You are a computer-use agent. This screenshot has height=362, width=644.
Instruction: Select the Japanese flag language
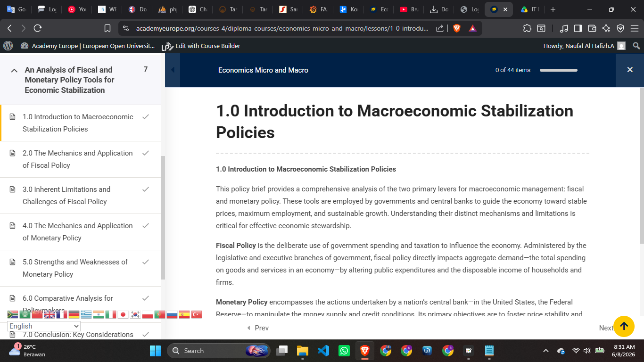click(123, 314)
